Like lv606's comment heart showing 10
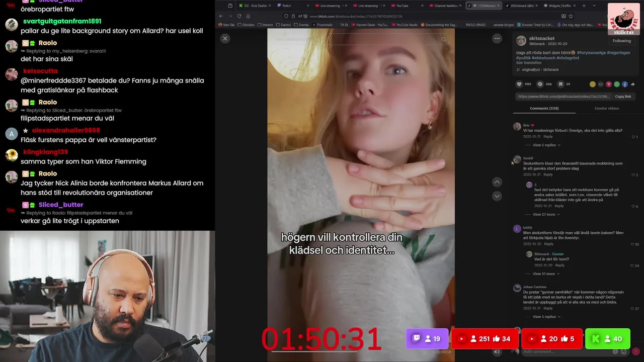644x362 pixels. point(632,244)
